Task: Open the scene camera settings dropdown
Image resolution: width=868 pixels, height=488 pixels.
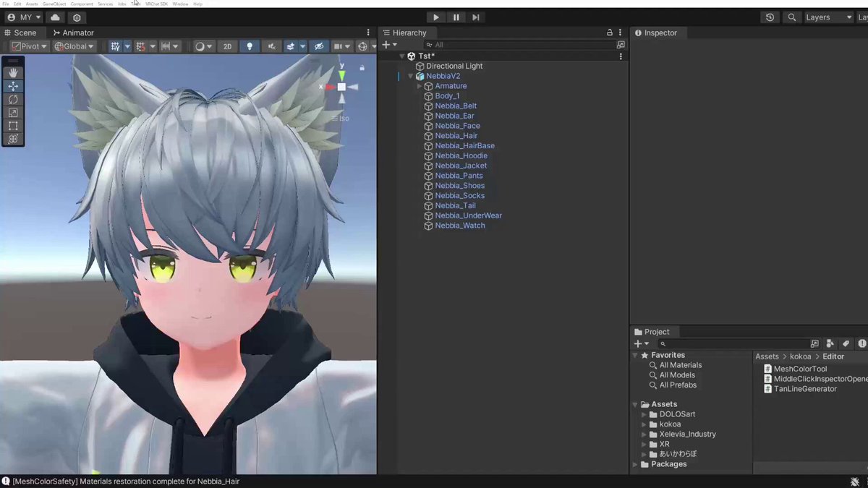Action: click(341, 46)
